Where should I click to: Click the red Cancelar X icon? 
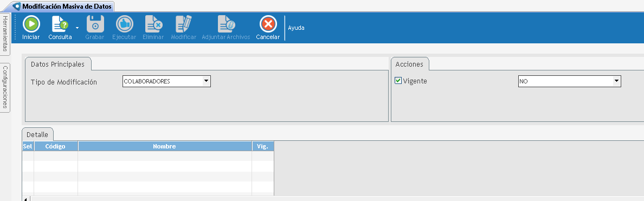pyautogui.click(x=268, y=24)
